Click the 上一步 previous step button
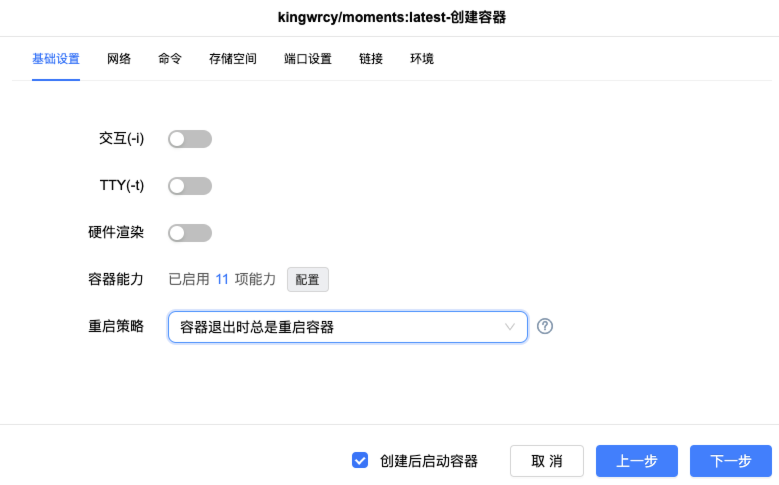 [637, 461]
